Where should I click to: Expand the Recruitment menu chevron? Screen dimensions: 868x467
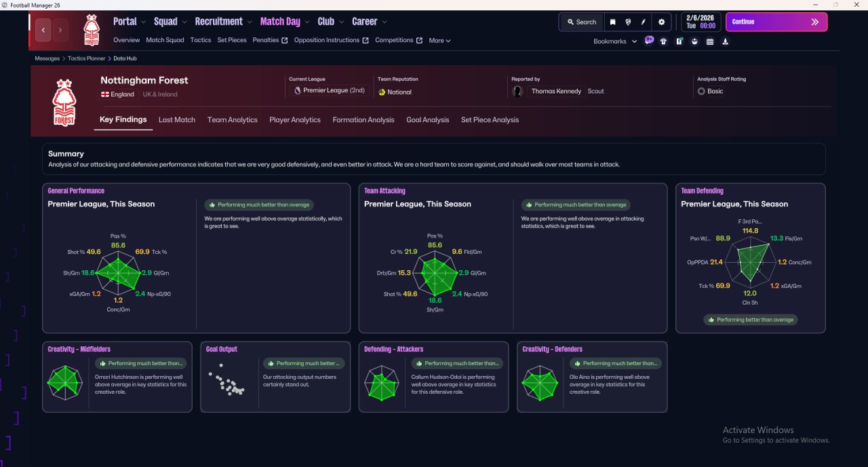[x=250, y=22]
